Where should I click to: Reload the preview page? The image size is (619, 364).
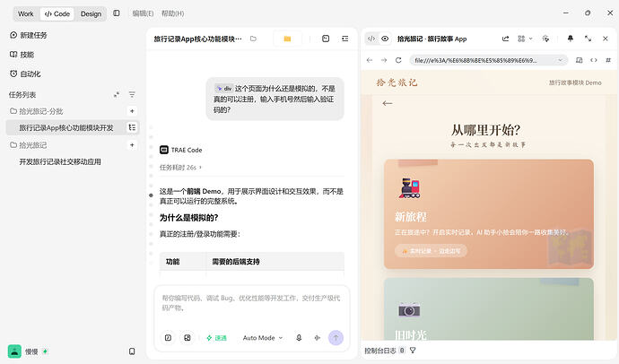click(x=398, y=60)
